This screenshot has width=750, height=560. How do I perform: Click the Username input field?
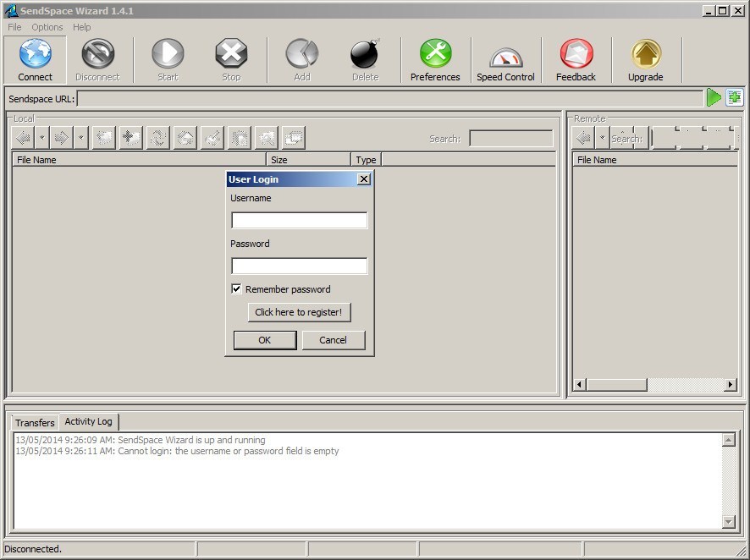click(300, 220)
